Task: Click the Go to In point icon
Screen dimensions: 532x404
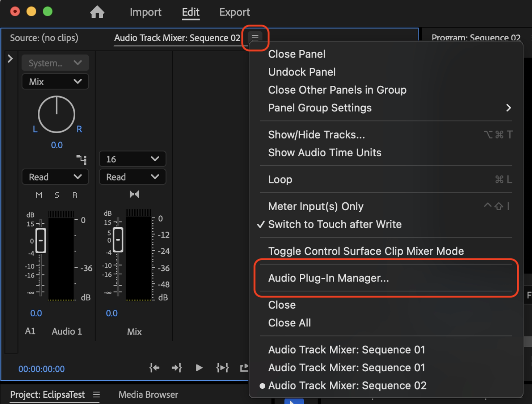Action: 154,368
